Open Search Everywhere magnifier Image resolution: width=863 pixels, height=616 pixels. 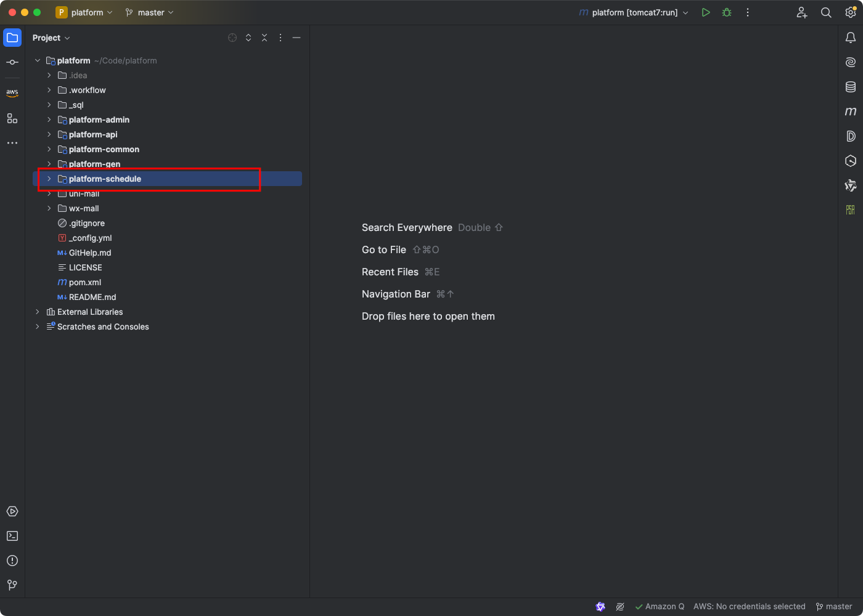coord(826,12)
